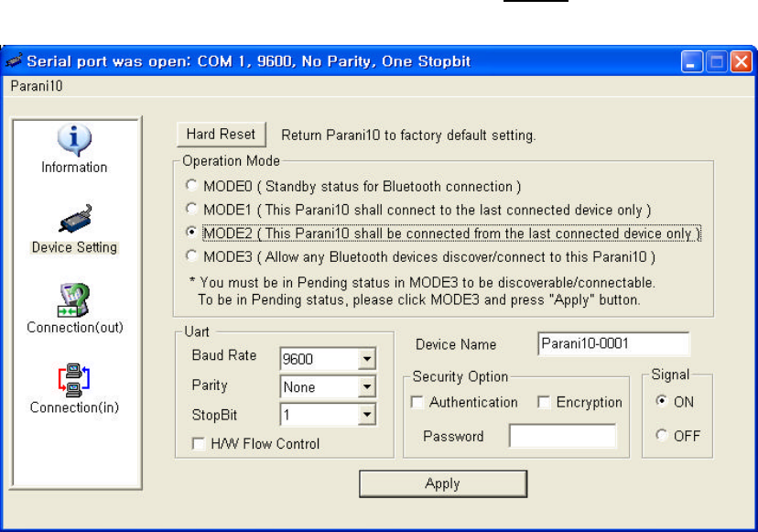The image size is (758, 532).
Task: Select MODE0 standby radio button
Action: click(x=191, y=185)
